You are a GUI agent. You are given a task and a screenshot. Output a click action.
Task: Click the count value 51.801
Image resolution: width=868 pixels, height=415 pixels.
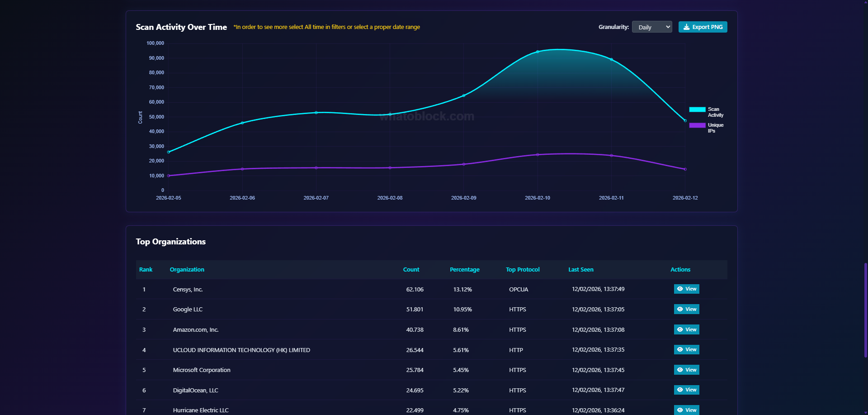click(415, 310)
